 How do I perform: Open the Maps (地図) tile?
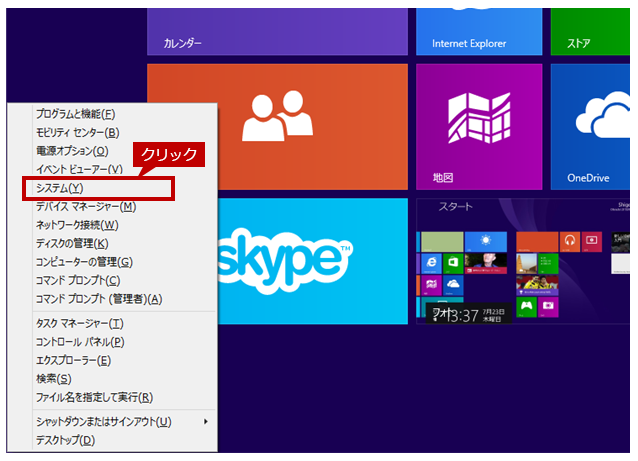pos(479,127)
